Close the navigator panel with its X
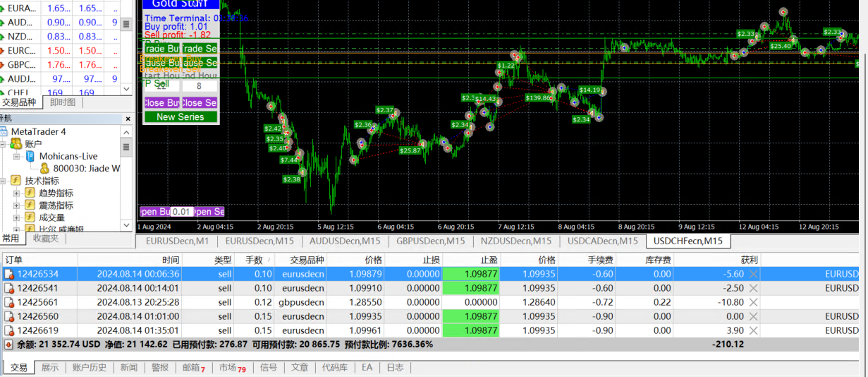This screenshot has height=377, width=868. (x=128, y=118)
